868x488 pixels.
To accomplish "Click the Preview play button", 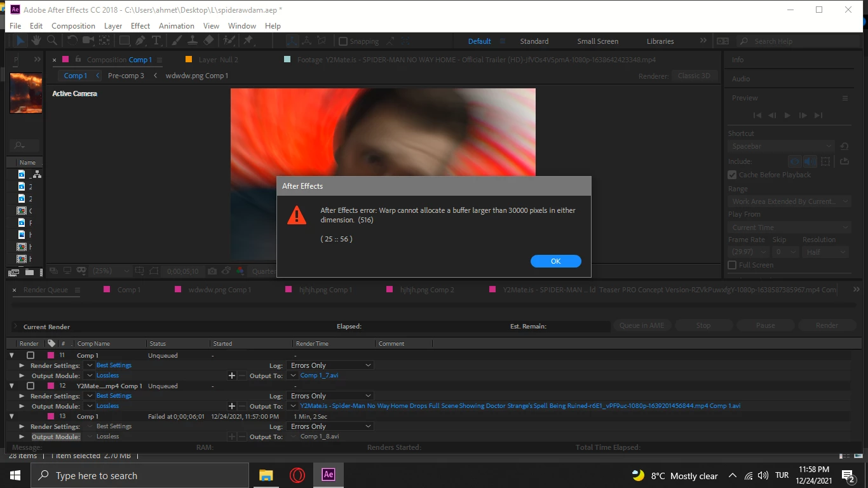I will (787, 115).
